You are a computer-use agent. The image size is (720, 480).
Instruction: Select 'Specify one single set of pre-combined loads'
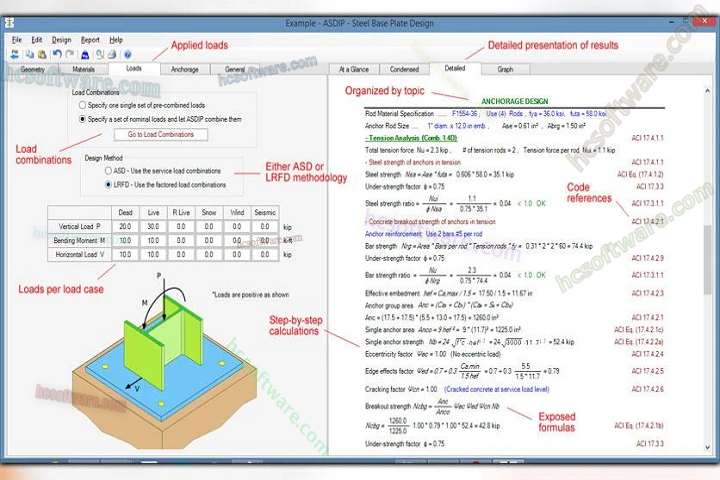[82, 105]
